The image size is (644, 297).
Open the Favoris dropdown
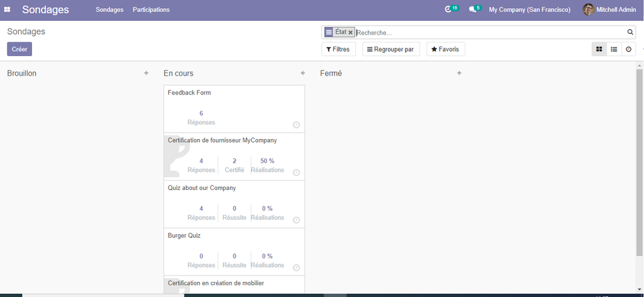[x=445, y=49]
